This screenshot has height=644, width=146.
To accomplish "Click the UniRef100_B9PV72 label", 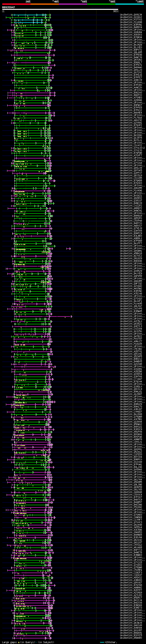I will (x=131, y=50).
